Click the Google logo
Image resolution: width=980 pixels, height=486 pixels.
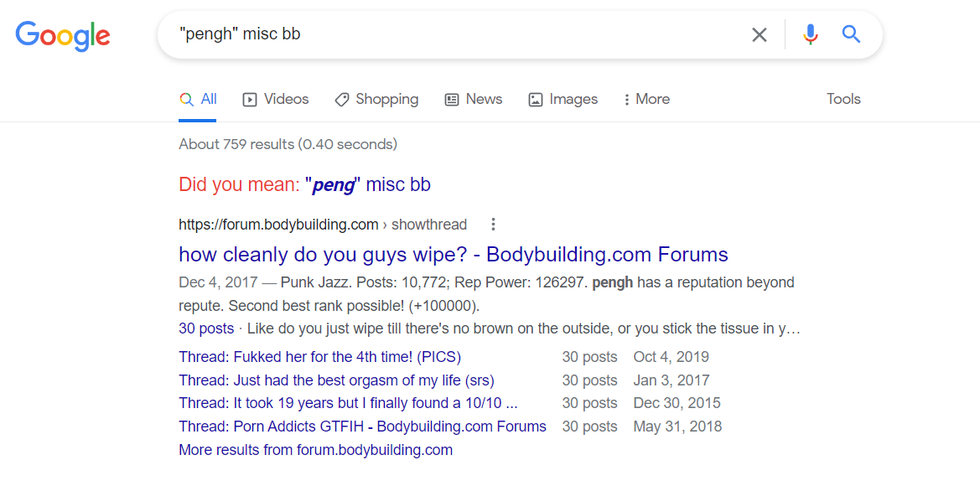tap(63, 35)
